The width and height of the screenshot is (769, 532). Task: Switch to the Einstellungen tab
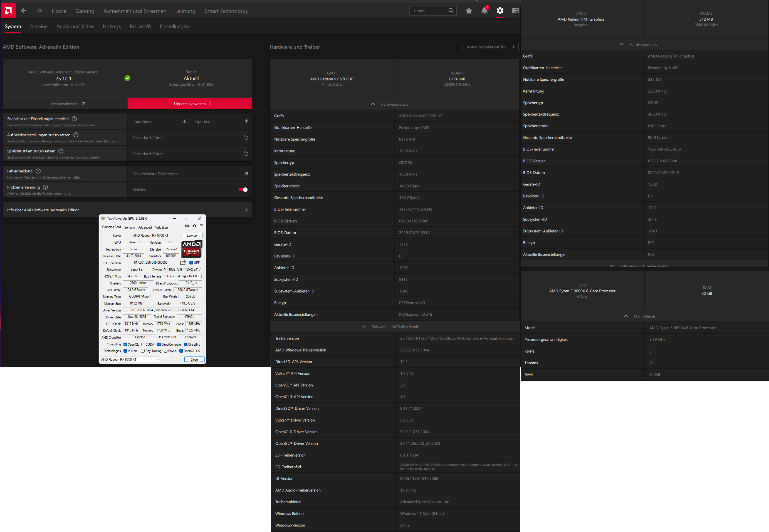point(174,26)
